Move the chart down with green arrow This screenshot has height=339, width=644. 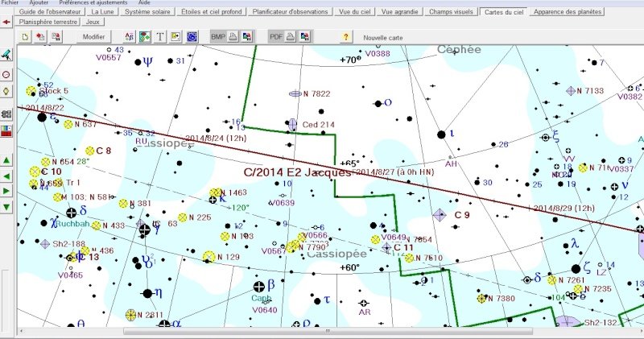(x=6, y=207)
